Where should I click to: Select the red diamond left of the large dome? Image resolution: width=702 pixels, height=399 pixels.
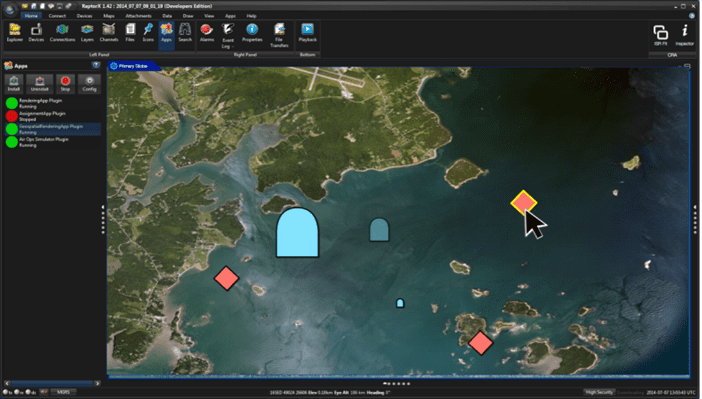pos(227,278)
